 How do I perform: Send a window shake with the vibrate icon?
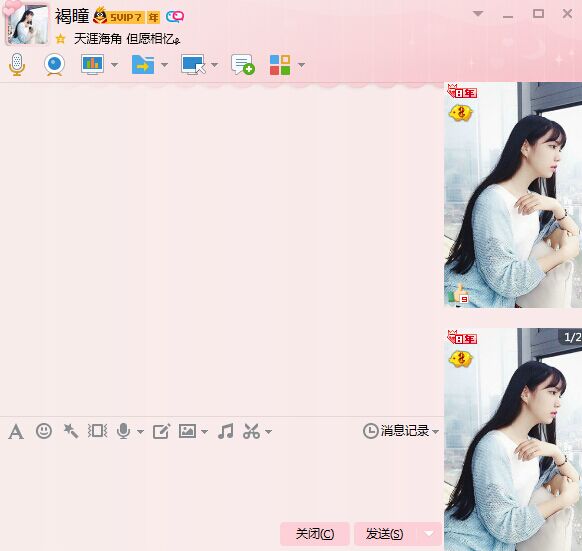pyautogui.click(x=97, y=431)
